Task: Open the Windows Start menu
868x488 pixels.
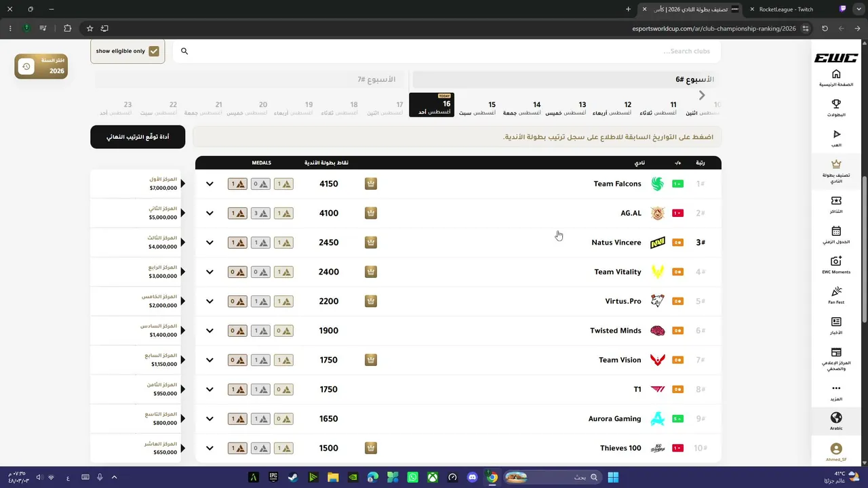Action: tap(613, 477)
